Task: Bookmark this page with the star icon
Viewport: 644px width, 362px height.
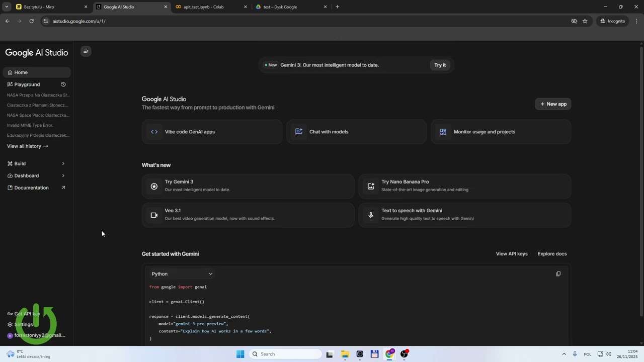Action: pyautogui.click(x=585, y=21)
